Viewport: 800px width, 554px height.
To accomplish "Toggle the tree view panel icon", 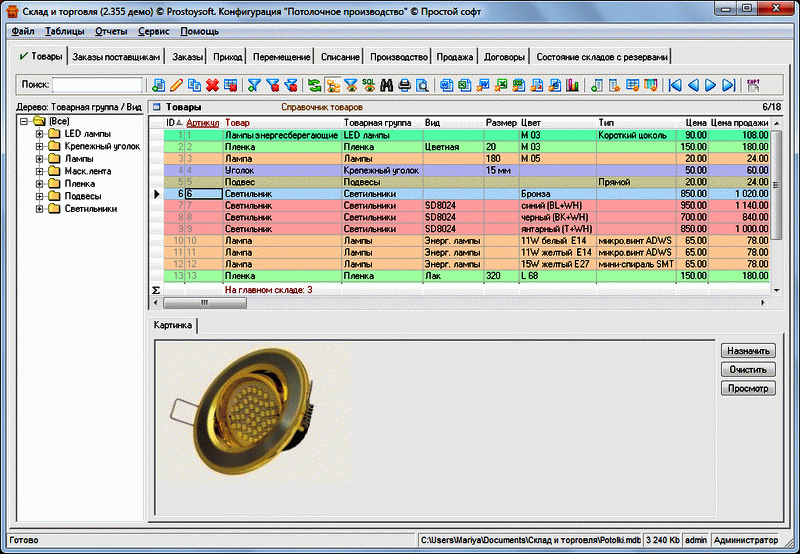I will pyautogui.click(x=333, y=85).
